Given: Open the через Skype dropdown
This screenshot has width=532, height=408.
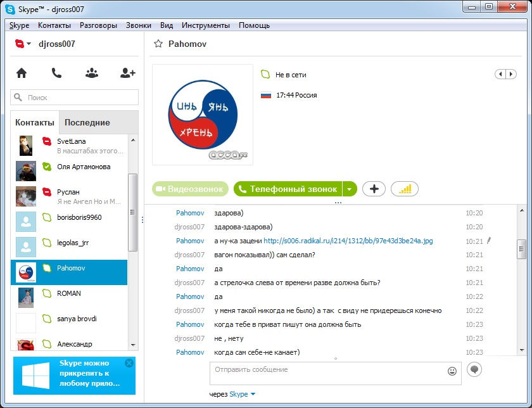Looking at the screenshot, I should click(x=253, y=394).
